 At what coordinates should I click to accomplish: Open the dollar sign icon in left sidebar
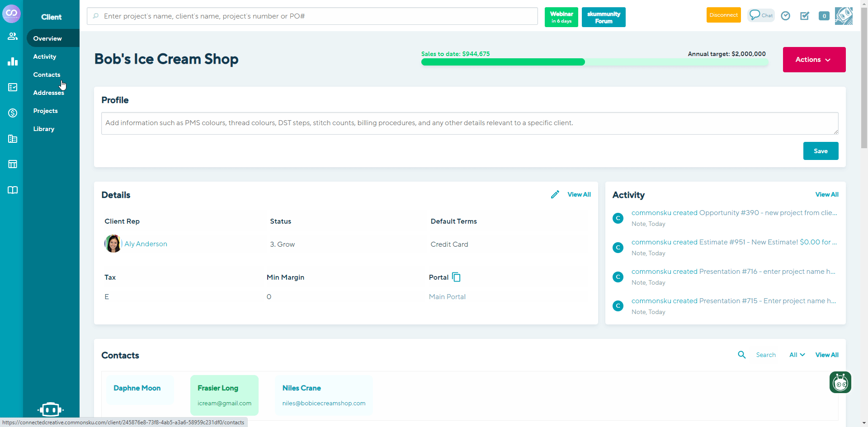(x=13, y=113)
